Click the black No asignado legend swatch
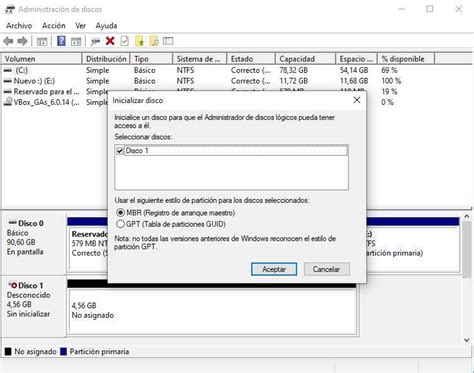This screenshot has height=373, width=474. pos(8,351)
